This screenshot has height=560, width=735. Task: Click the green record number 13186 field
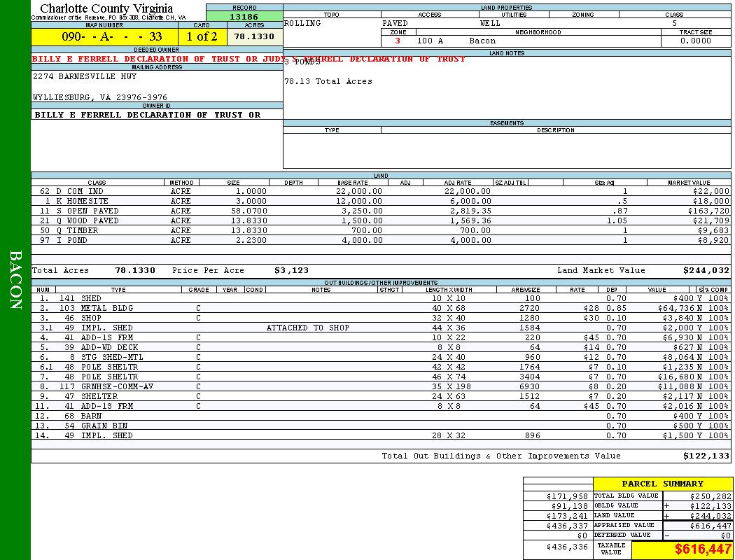[244, 17]
